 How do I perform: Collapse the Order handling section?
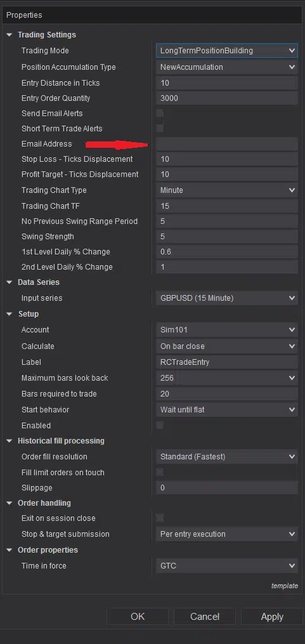[10, 503]
